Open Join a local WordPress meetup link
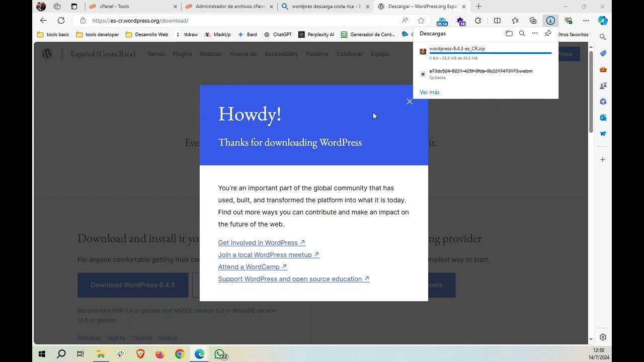The image size is (644, 362). (x=269, y=254)
